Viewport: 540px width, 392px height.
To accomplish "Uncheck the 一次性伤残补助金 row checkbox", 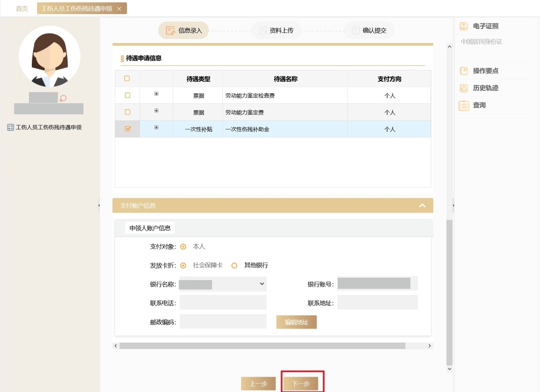I will point(127,129).
